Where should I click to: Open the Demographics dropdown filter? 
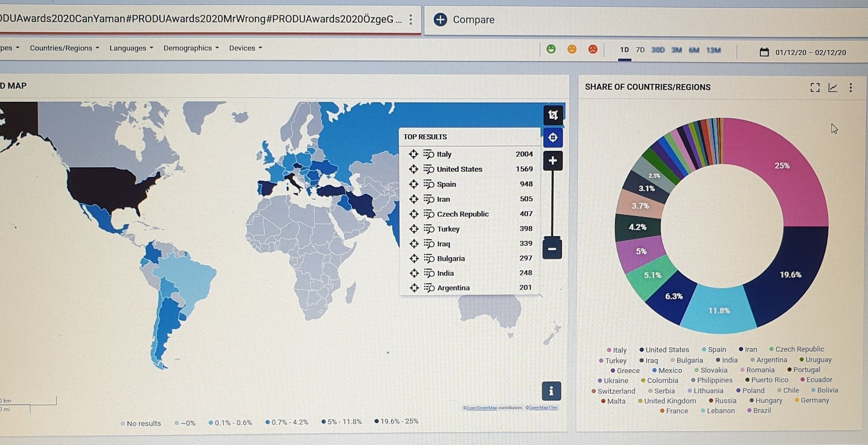191,48
